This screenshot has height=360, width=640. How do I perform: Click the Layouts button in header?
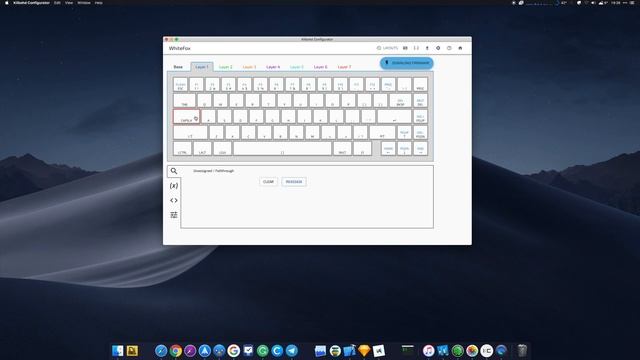[x=387, y=48]
